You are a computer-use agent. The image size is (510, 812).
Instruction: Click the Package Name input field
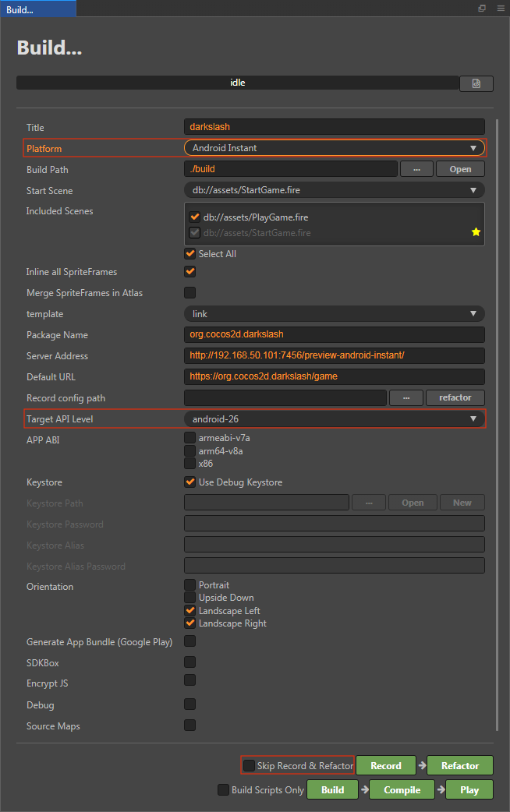[x=335, y=334]
